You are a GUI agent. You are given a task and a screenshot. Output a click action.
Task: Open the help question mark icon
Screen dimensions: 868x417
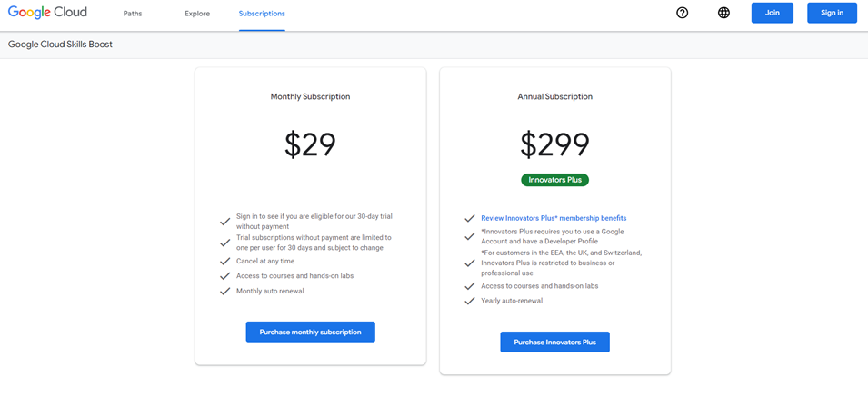tap(683, 13)
